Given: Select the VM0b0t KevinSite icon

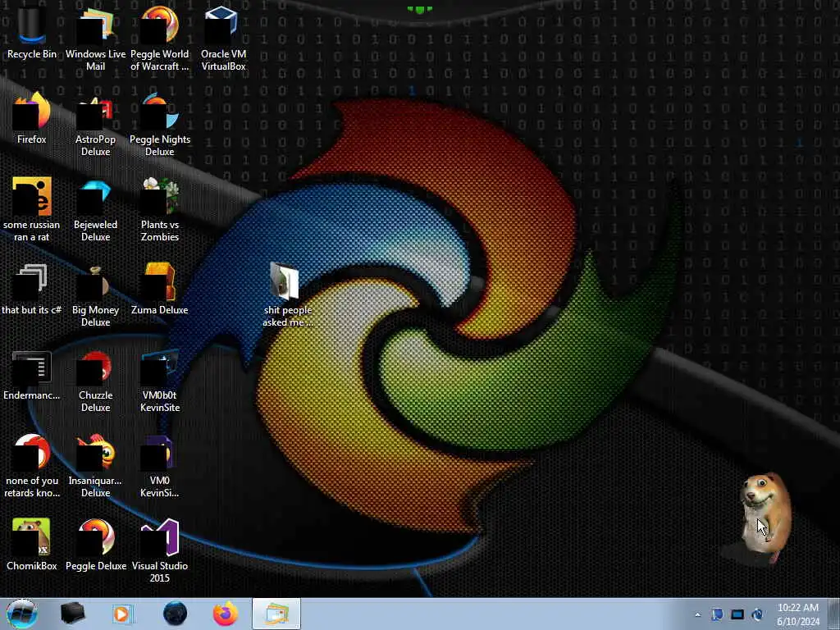Looking at the screenshot, I should tap(160, 381).
